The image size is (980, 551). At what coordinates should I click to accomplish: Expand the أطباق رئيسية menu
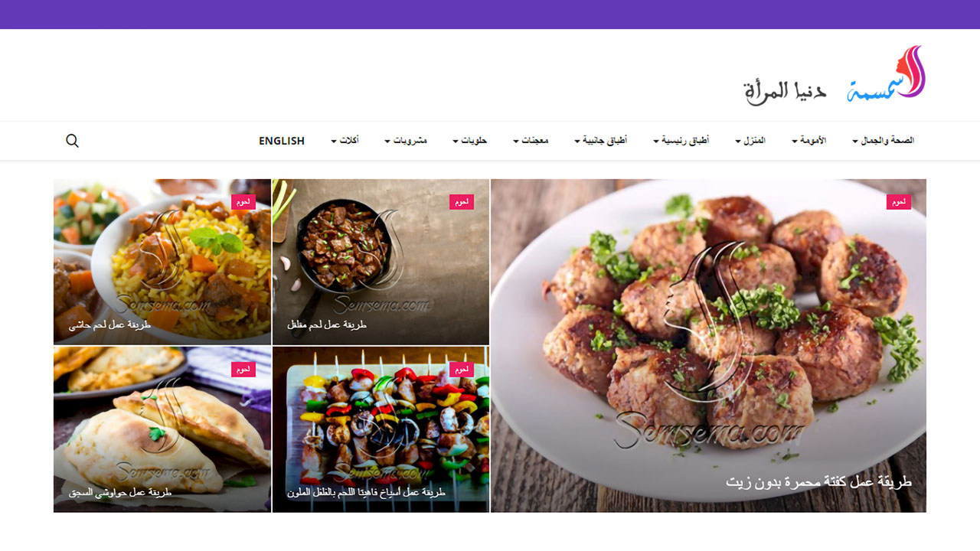(x=681, y=141)
